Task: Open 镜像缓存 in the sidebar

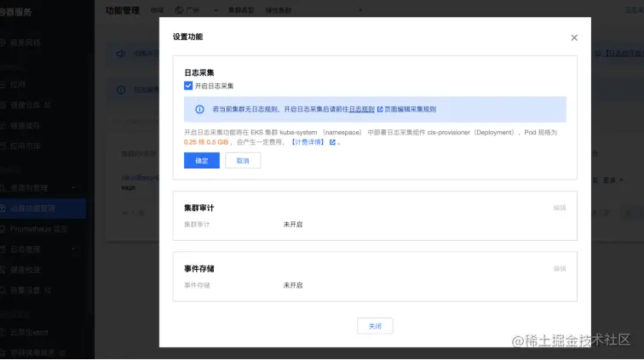Action: coord(25,126)
